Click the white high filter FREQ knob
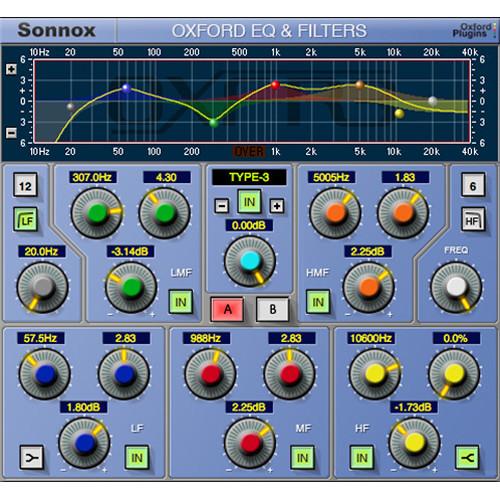The width and height of the screenshot is (500, 500). [x=456, y=287]
